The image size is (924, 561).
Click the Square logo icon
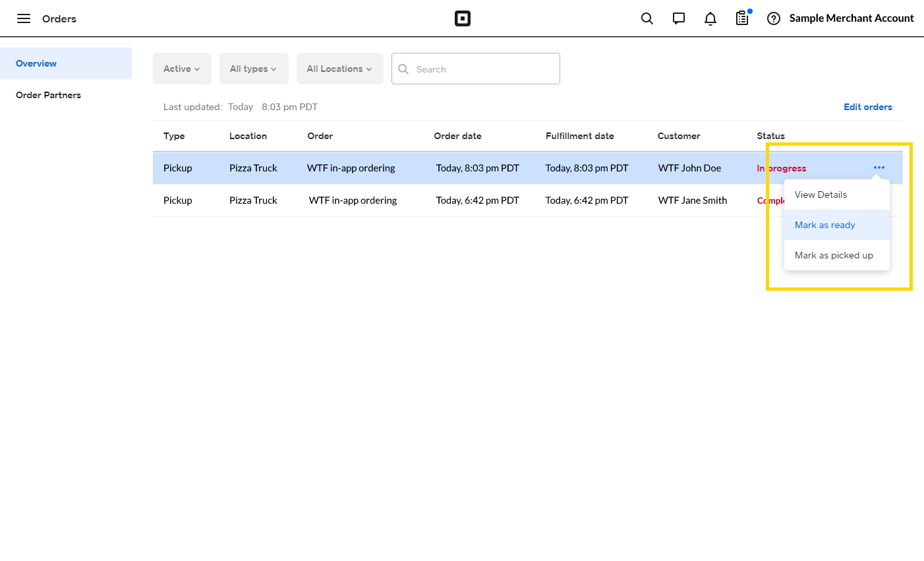click(463, 18)
